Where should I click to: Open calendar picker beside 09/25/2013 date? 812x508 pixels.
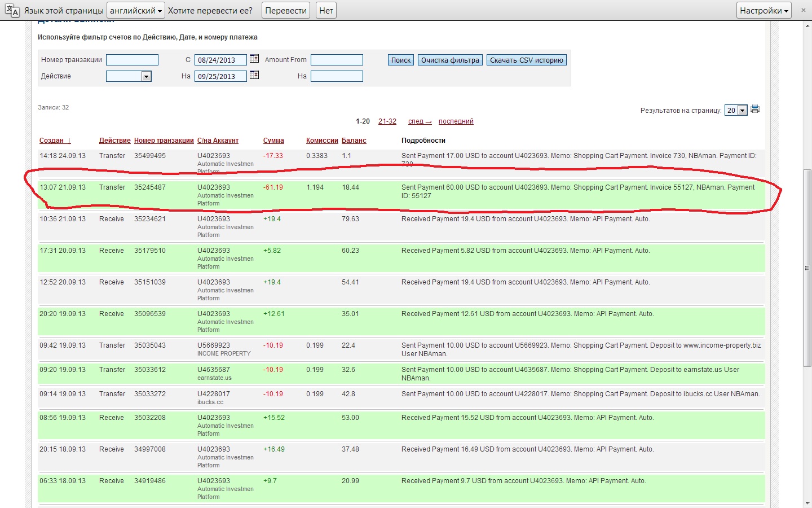[x=254, y=75]
